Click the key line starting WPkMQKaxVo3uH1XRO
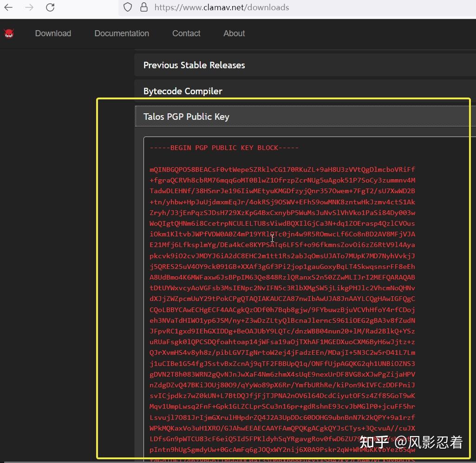Screen dimensions: 476x463 coord(282,428)
